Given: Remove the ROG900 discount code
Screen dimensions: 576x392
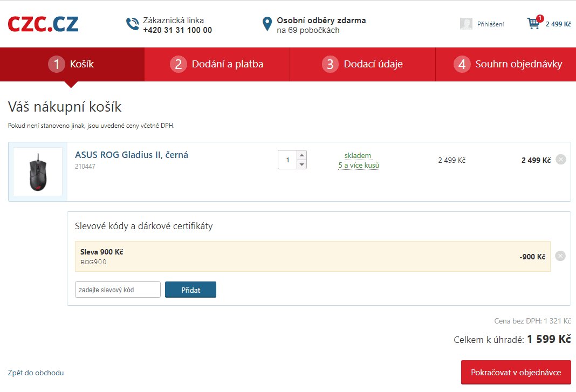Looking at the screenshot, I should [560, 256].
